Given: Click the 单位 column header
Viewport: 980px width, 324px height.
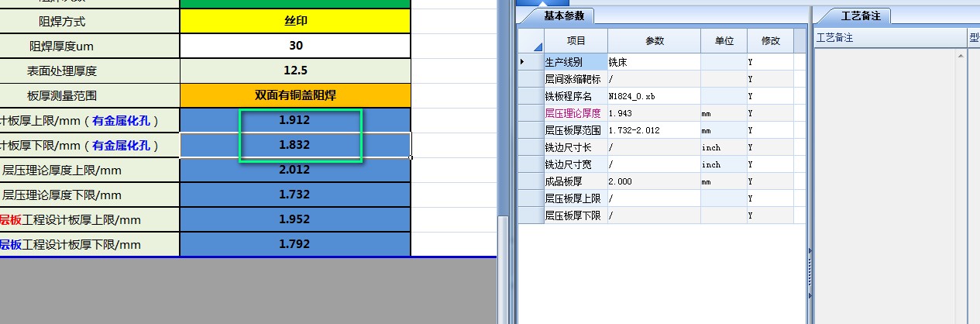Looking at the screenshot, I should pos(724,40).
